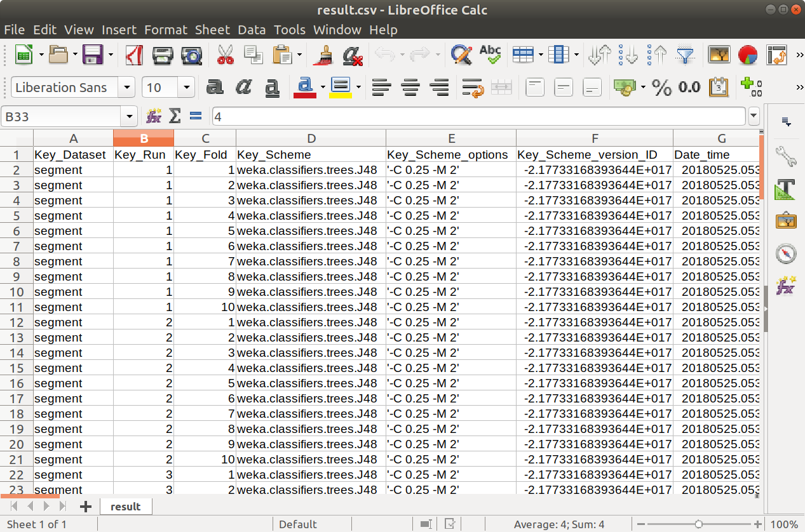
Task: Open Sidebar Functions icon
Action: [x=786, y=286]
